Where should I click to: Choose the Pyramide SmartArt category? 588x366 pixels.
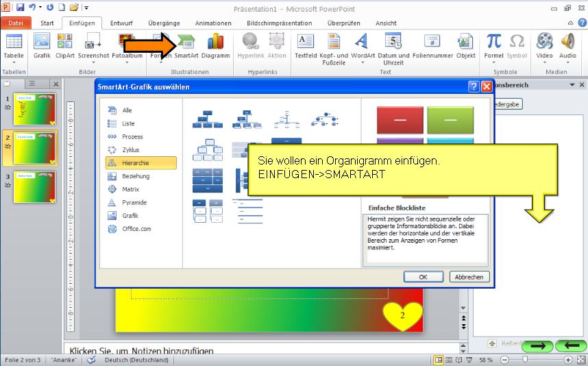coord(134,203)
